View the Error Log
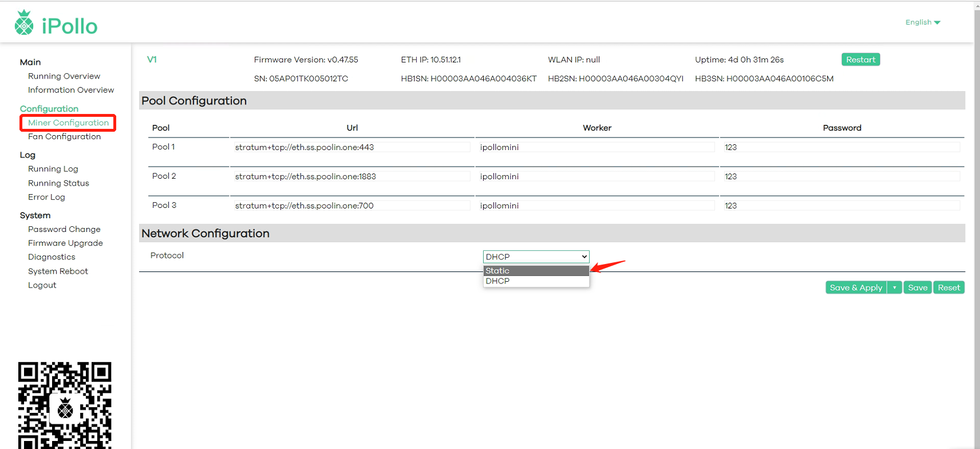 point(46,197)
